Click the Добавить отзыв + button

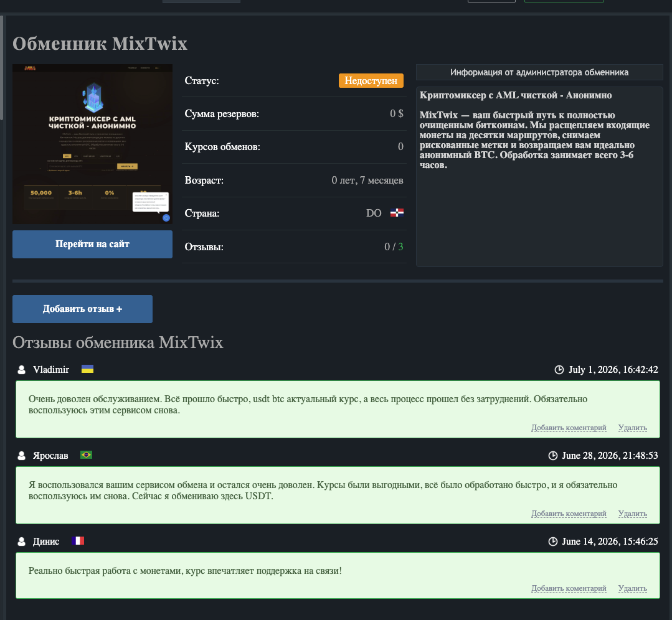tap(82, 309)
